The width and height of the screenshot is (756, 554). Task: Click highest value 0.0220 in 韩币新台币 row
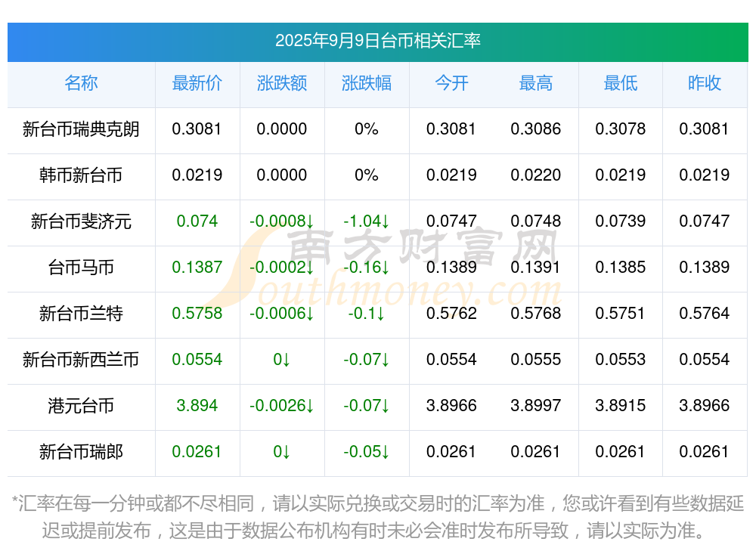tap(536, 175)
